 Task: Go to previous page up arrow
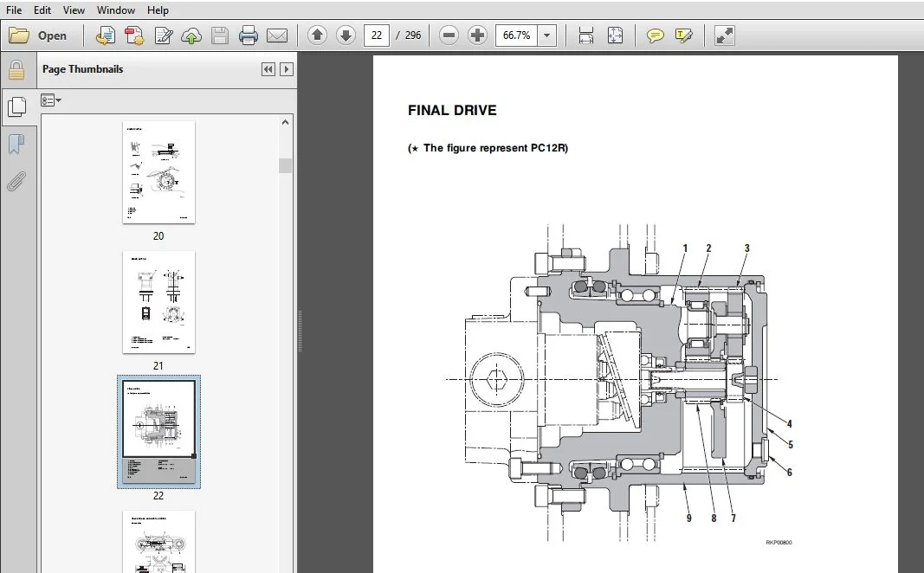pyautogui.click(x=317, y=35)
